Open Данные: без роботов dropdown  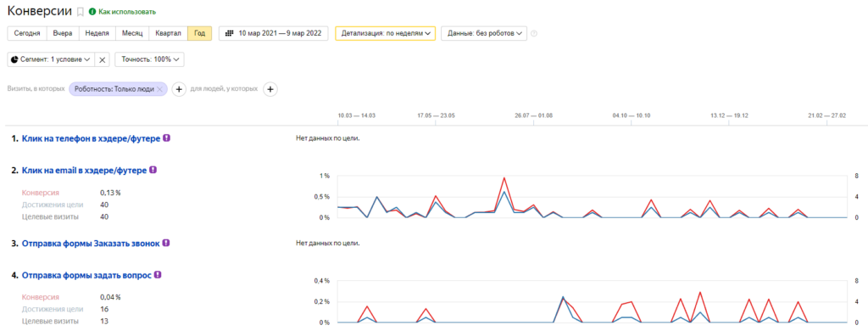(x=484, y=33)
